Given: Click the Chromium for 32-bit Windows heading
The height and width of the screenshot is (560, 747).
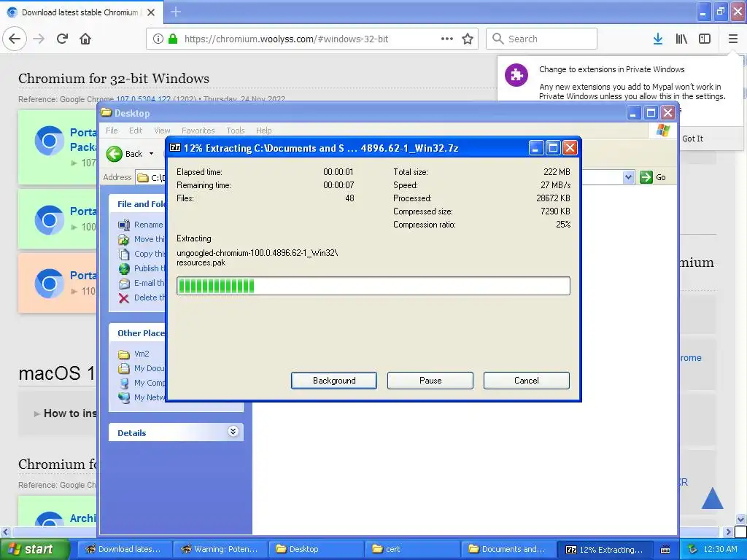Looking at the screenshot, I should [x=114, y=79].
